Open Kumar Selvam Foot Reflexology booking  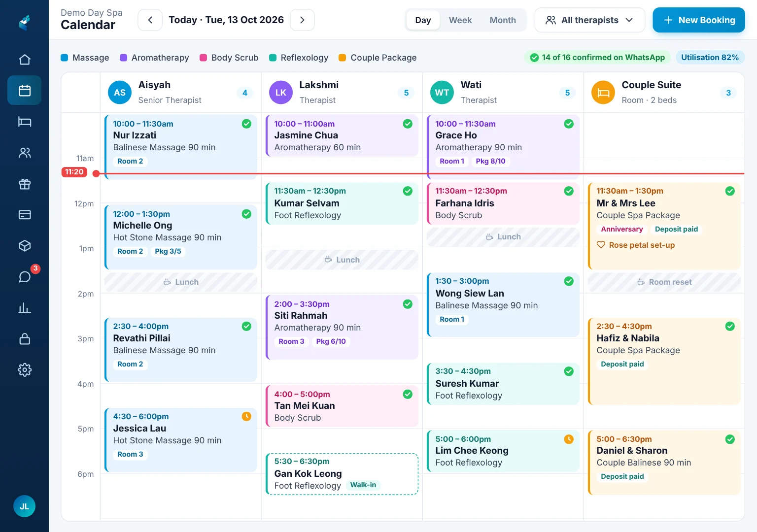tap(342, 203)
